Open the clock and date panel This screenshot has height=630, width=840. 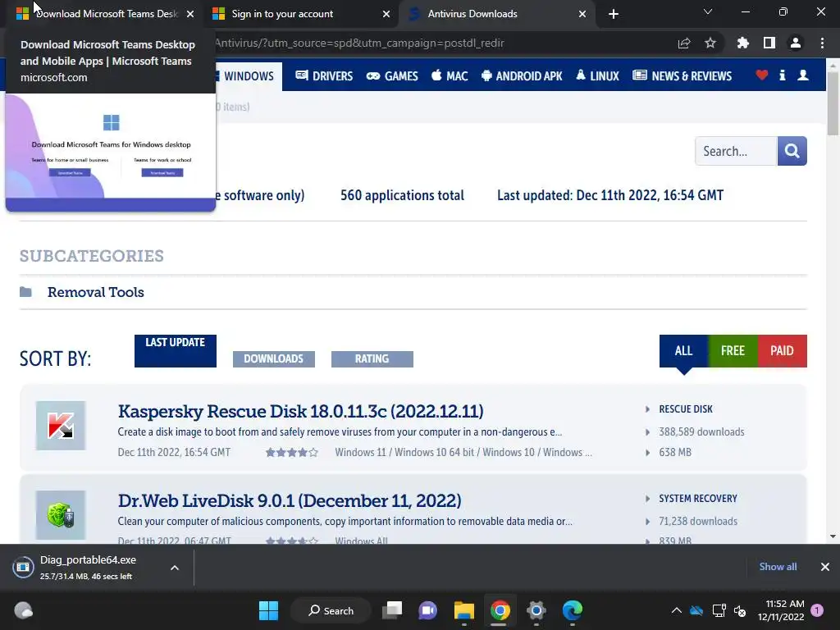pos(781,610)
